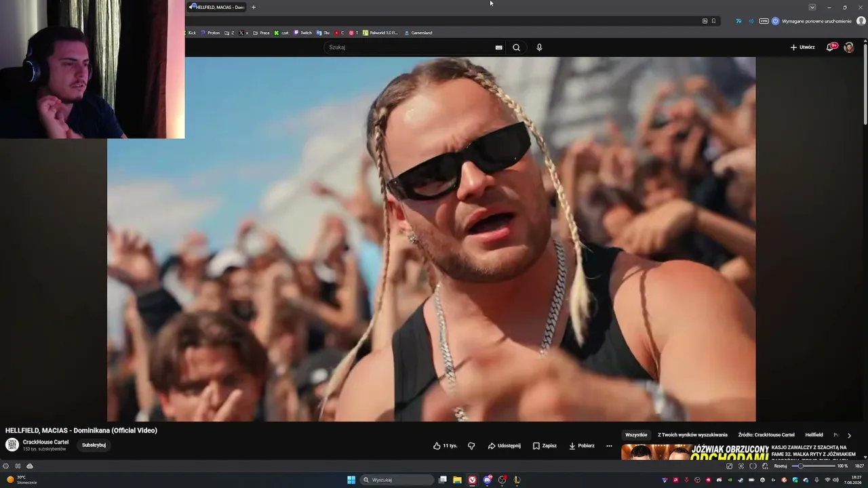Focus the YouTube Szukaj search field
Image resolution: width=868 pixels, height=488 pixels.
tap(410, 47)
